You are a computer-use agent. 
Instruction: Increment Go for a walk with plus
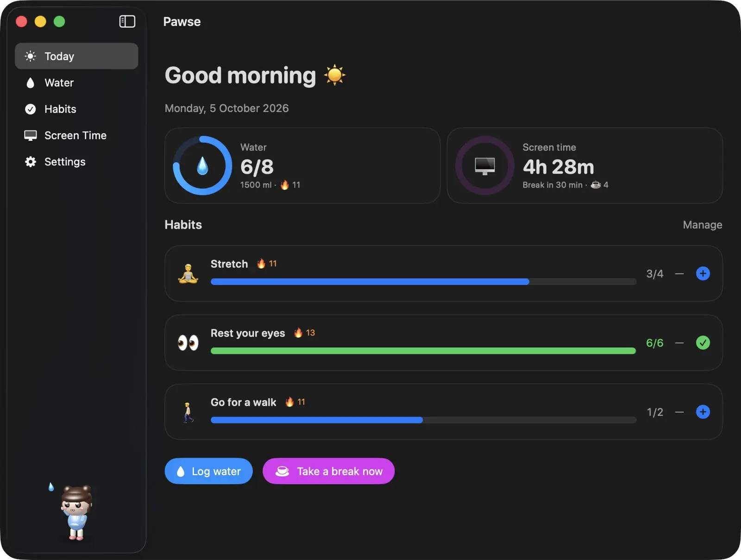[703, 412]
